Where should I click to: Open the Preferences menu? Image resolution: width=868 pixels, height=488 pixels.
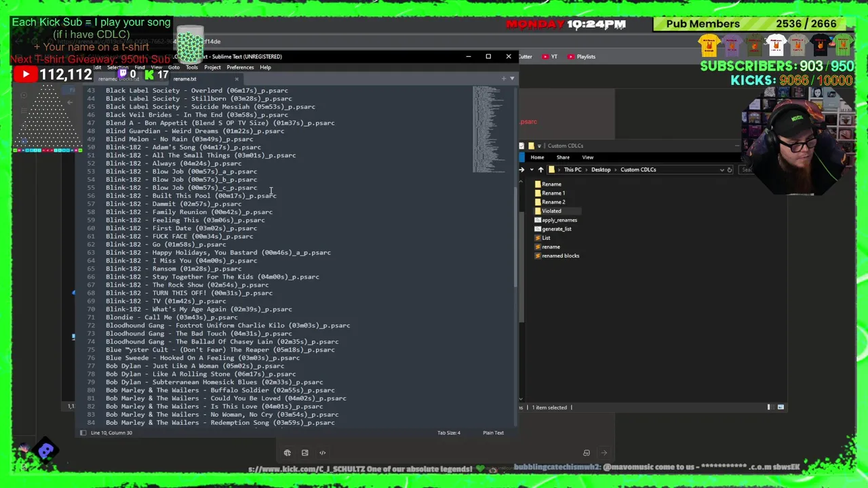(240, 67)
